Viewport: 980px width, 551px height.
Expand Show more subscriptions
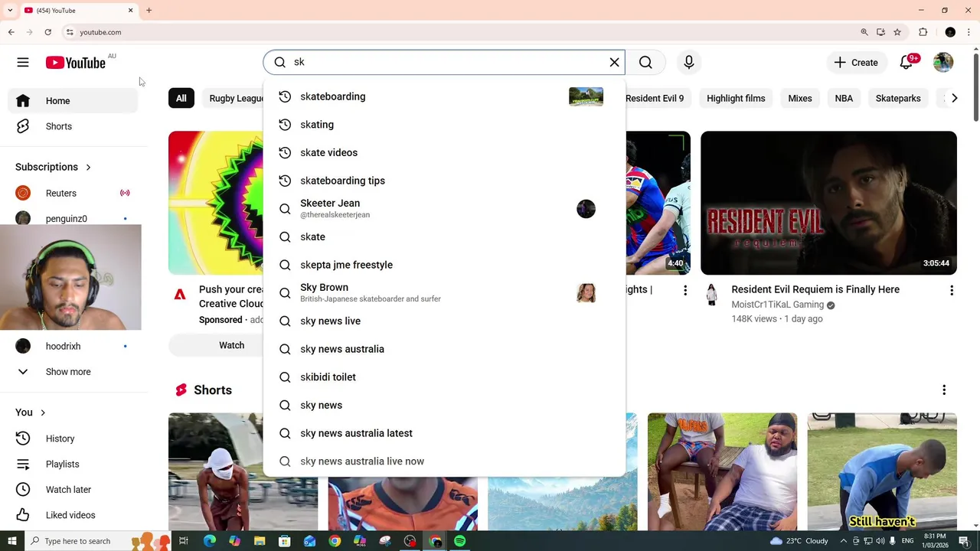(x=73, y=372)
